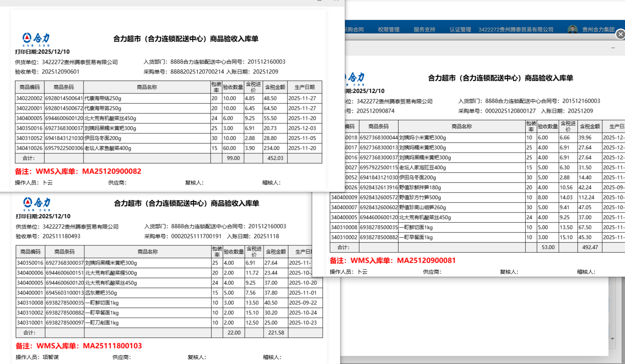Click the round X close overlay icon
The image size is (625, 364).
(620, 35)
